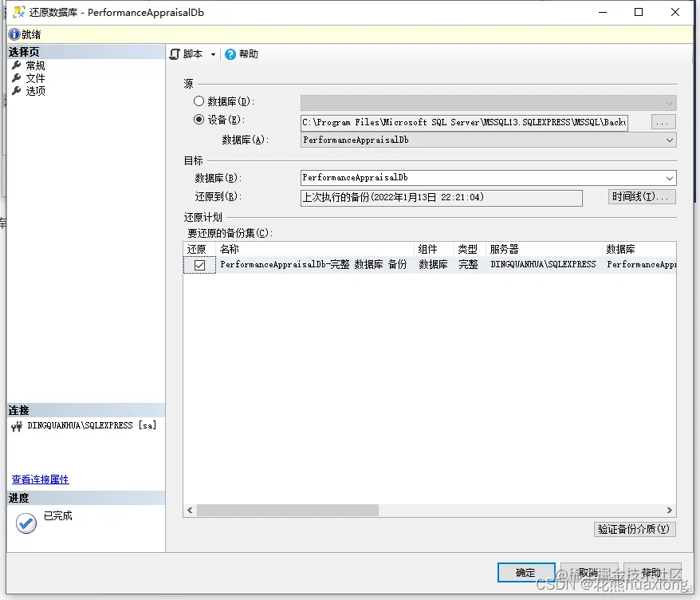The height and width of the screenshot is (600, 700).
Task: Open the disabled 数据库(D) source combo box
Action: click(x=489, y=103)
